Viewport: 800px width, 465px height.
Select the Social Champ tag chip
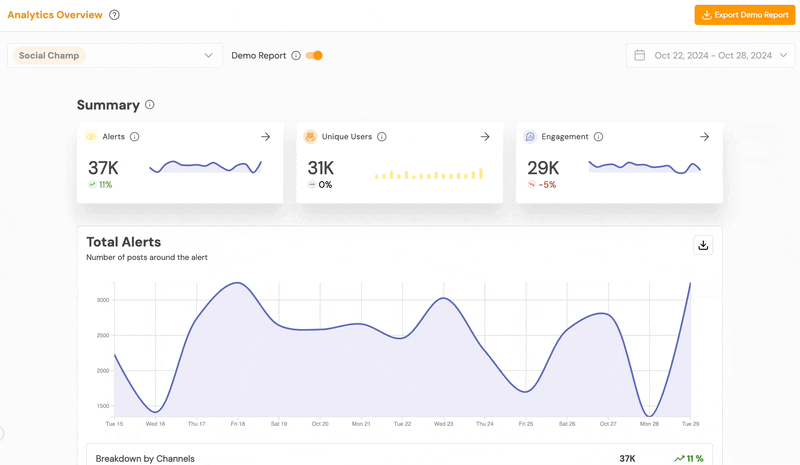[49, 56]
